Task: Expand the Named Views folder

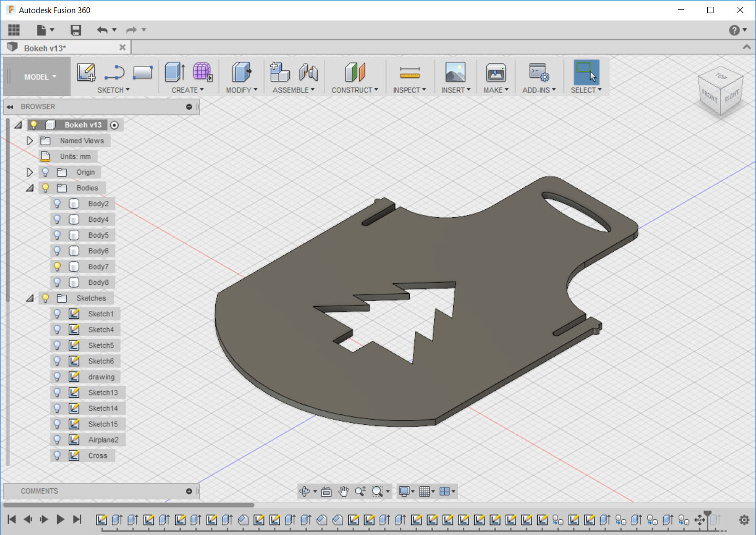Action: tap(29, 141)
